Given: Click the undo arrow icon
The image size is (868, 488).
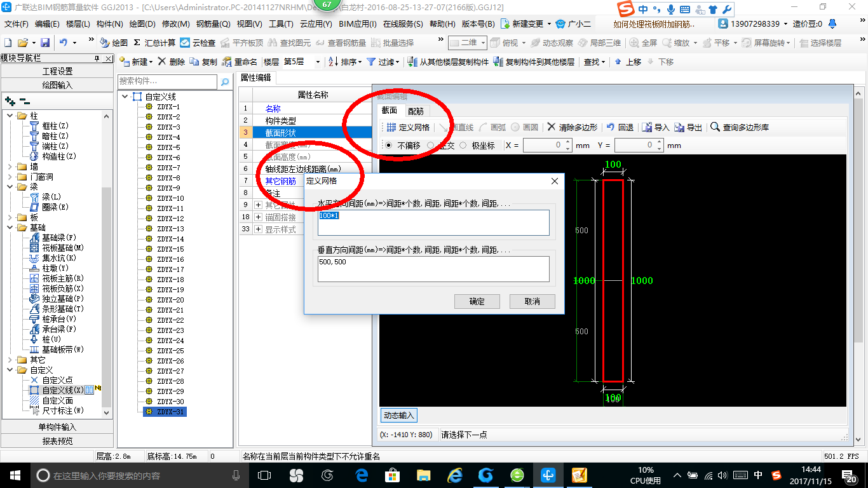Looking at the screenshot, I should coord(64,43).
